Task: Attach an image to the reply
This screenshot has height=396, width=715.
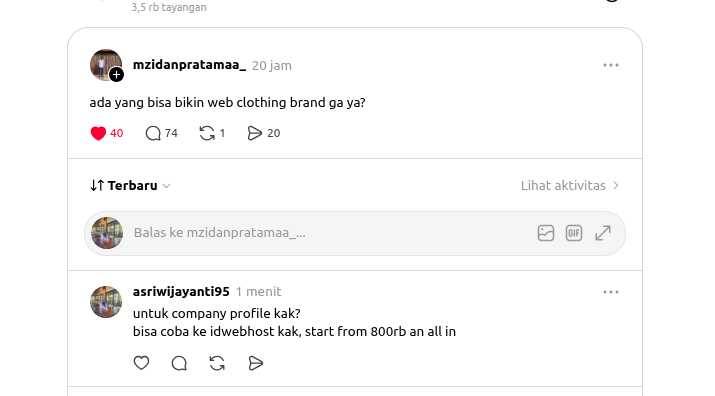Action: pyautogui.click(x=545, y=233)
